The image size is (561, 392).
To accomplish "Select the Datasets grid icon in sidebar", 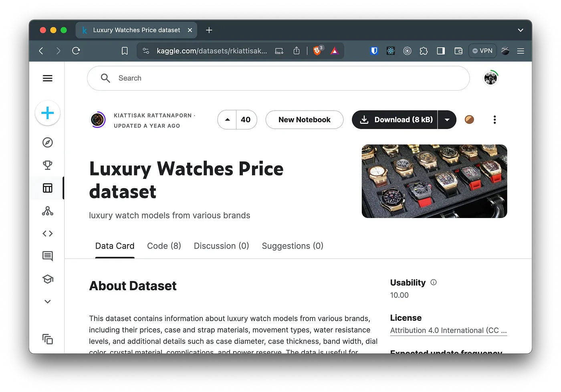I will (x=47, y=188).
